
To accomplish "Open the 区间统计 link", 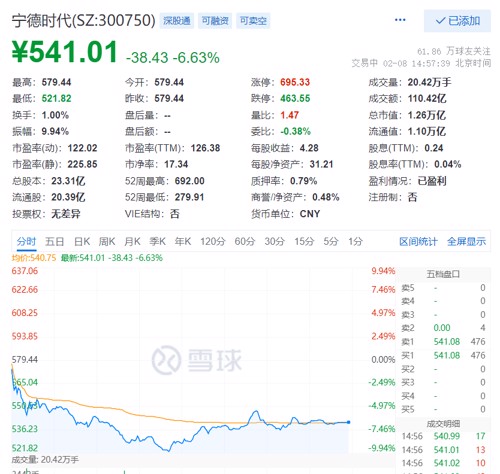I will pyautogui.click(x=418, y=241).
